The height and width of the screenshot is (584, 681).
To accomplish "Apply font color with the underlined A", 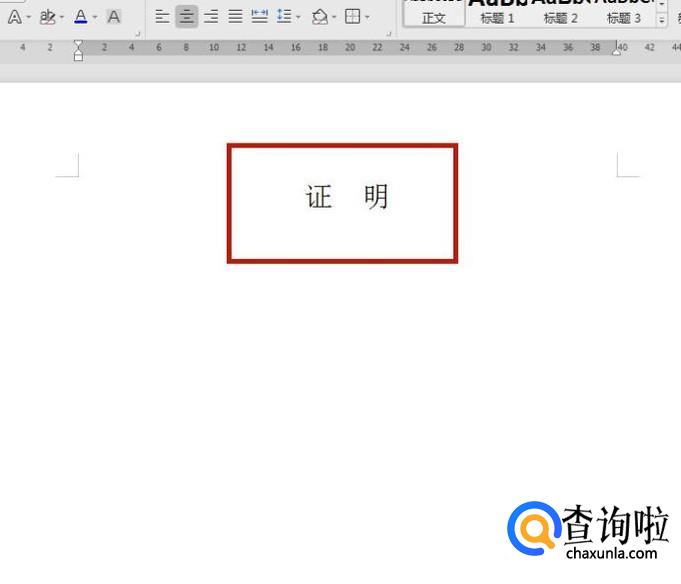I will coord(81,17).
